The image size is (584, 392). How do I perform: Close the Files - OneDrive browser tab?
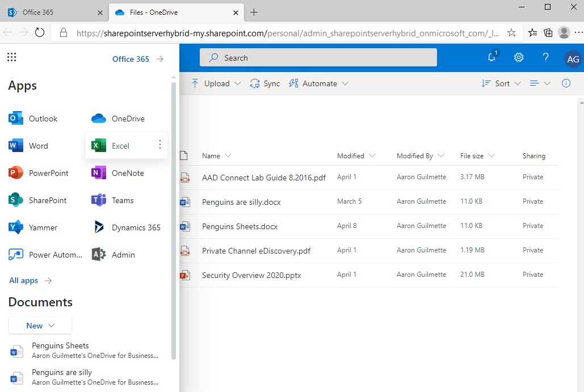(x=236, y=12)
